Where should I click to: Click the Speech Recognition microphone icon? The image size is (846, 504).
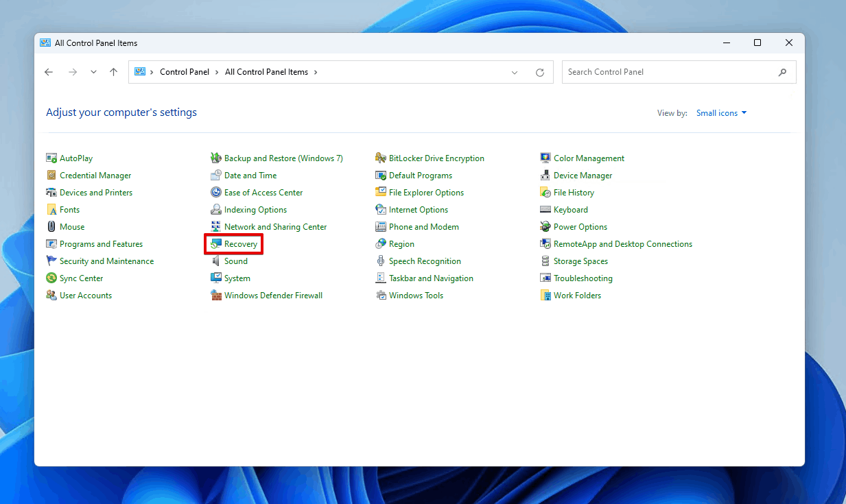click(x=381, y=261)
